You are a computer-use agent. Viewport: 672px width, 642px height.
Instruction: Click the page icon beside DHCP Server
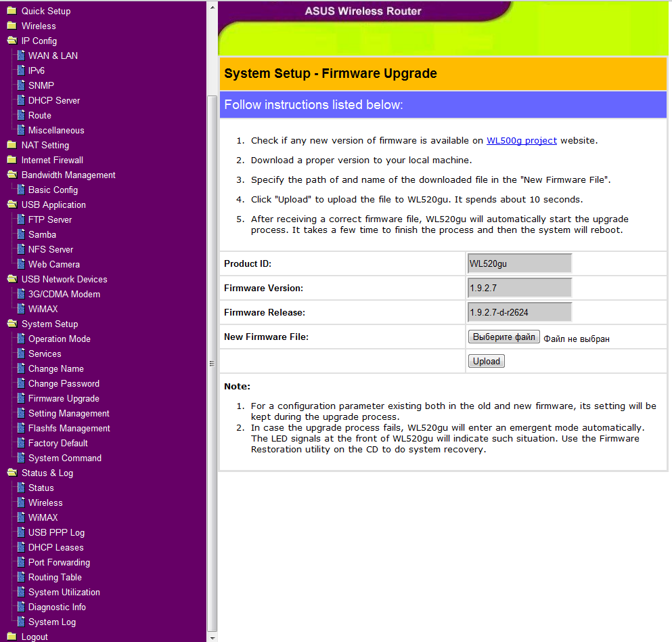(21, 100)
